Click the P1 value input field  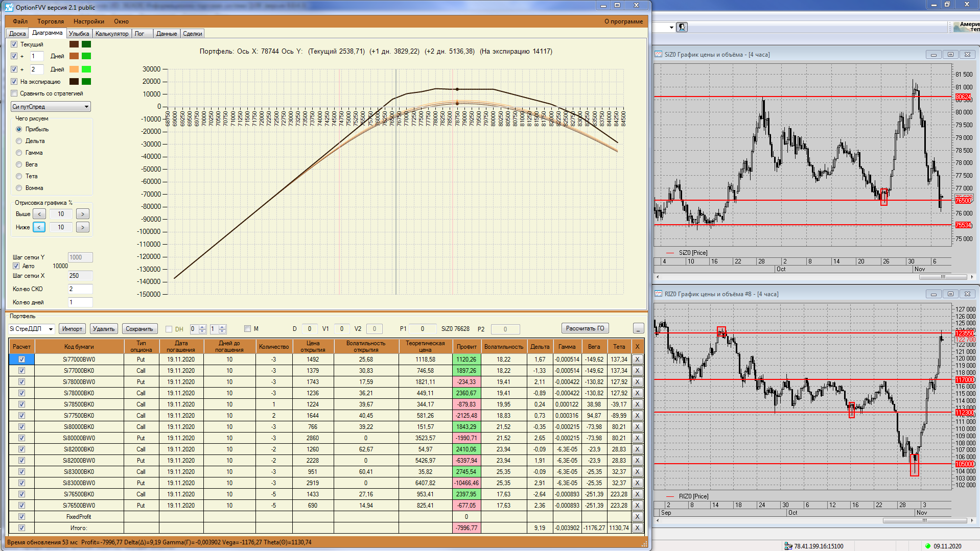coord(423,329)
